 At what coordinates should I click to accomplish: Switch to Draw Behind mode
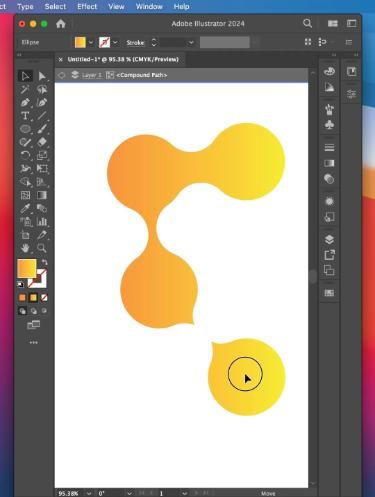(33, 311)
